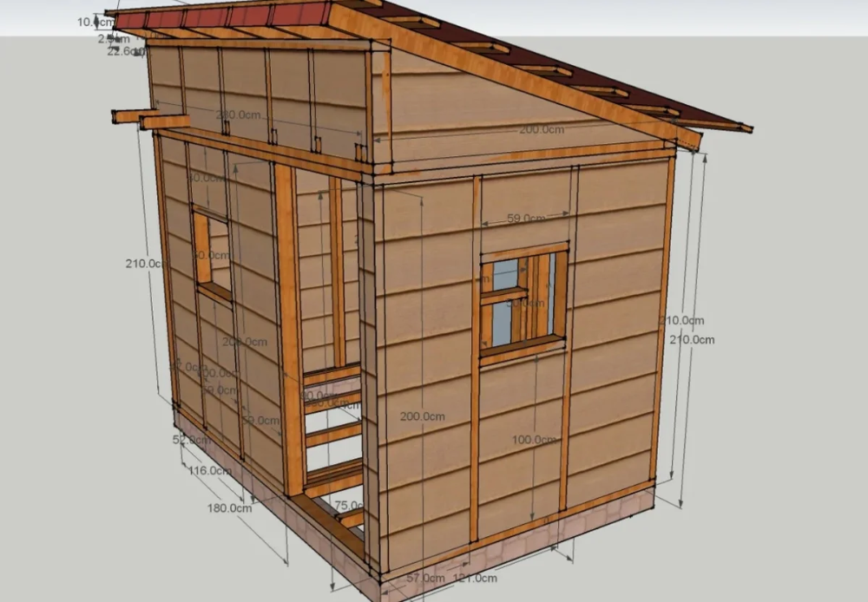Click the 75.0cm dimension near the doorway
This screenshot has height=602, width=868.
tap(349, 506)
